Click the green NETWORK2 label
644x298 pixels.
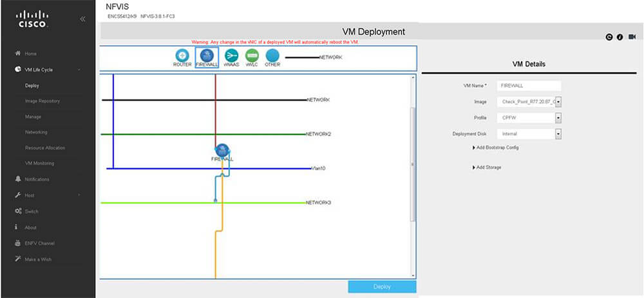318,134
